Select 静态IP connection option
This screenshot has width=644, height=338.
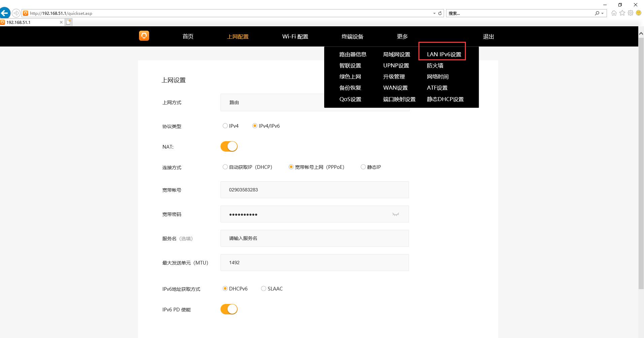click(363, 167)
